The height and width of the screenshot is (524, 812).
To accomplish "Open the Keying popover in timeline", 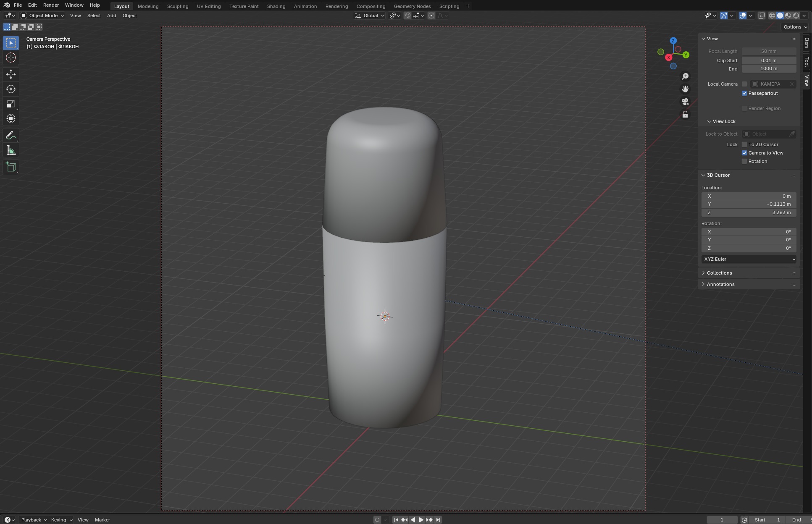I will pyautogui.click(x=61, y=520).
